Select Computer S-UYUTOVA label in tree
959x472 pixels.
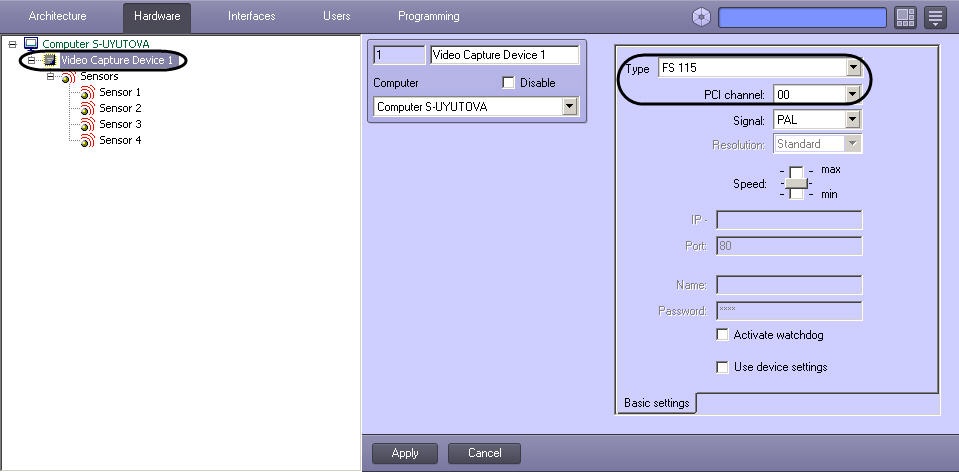(95, 44)
